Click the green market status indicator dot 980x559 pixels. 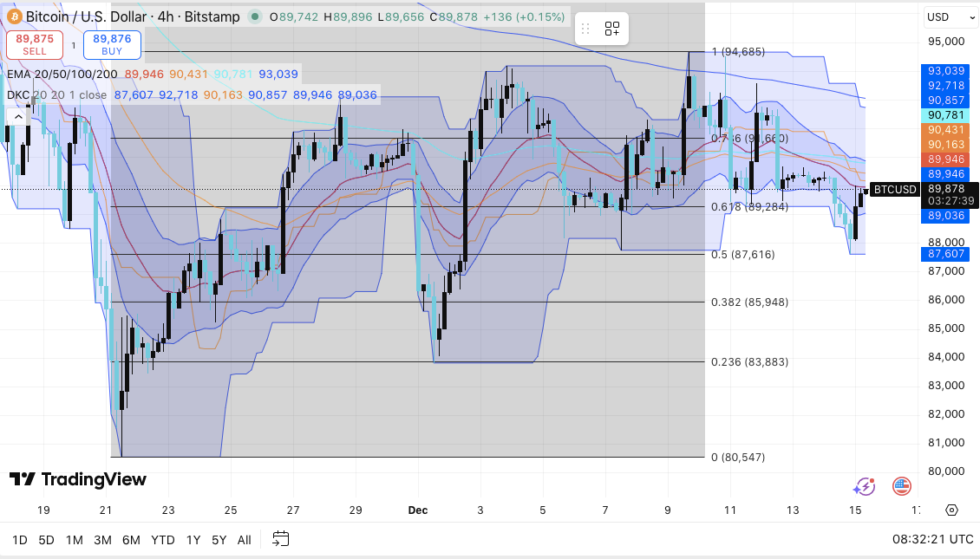[254, 16]
